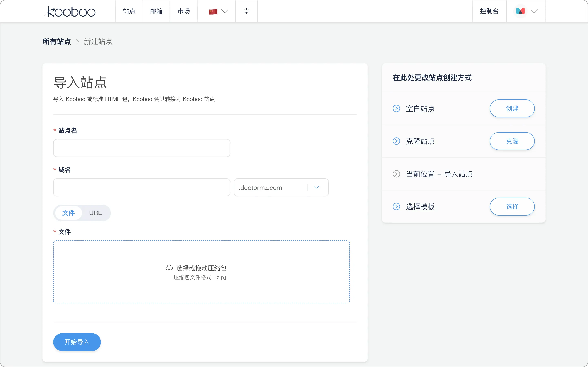Open the .doctormz.com domain suffix dropdown
588x367 pixels.
coord(317,187)
